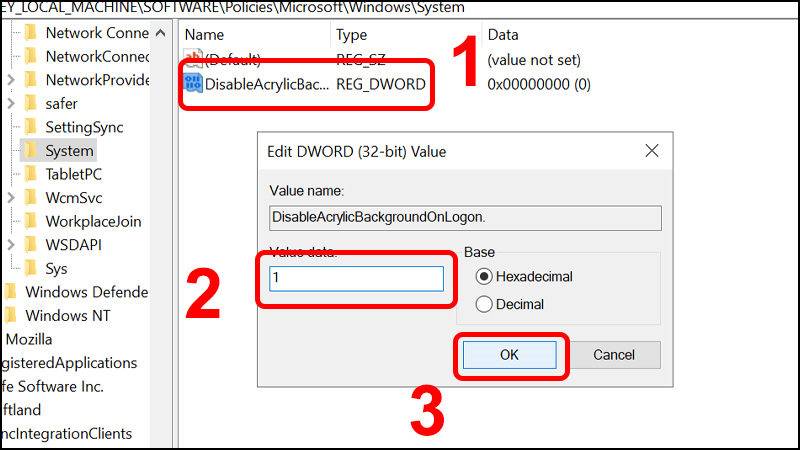800x450 pixels.
Task: Click the WSDAPI folder icon
Action: coord(31,244)
